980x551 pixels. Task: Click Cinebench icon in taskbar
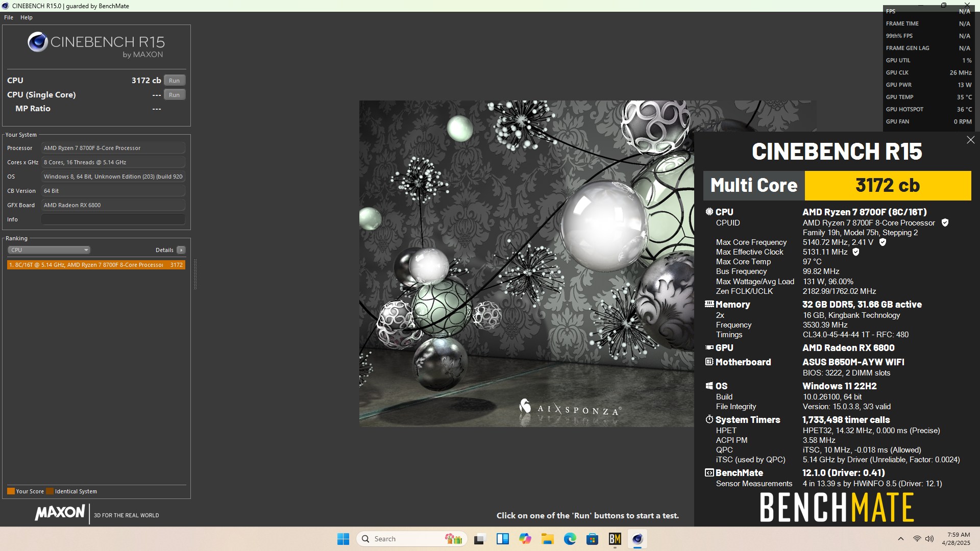coord(638,539)
